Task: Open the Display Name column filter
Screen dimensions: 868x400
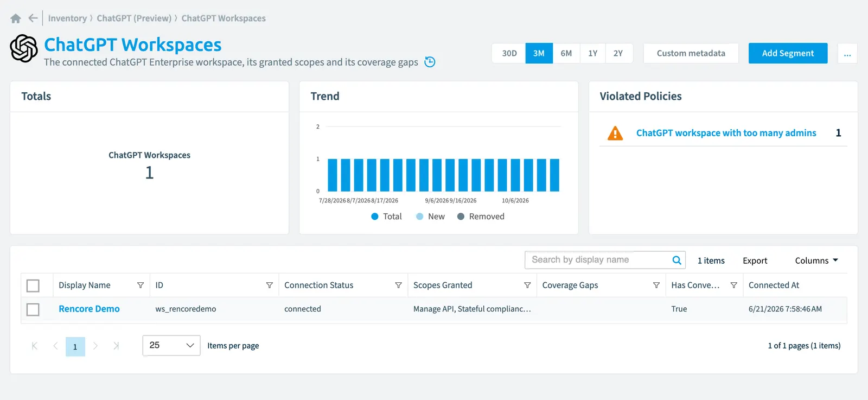Action: [x=141, y=285]
